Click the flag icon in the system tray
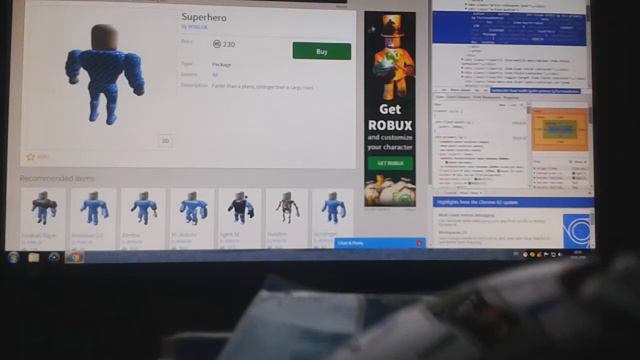This screenshot has width=640, height=360. (546, 255)
